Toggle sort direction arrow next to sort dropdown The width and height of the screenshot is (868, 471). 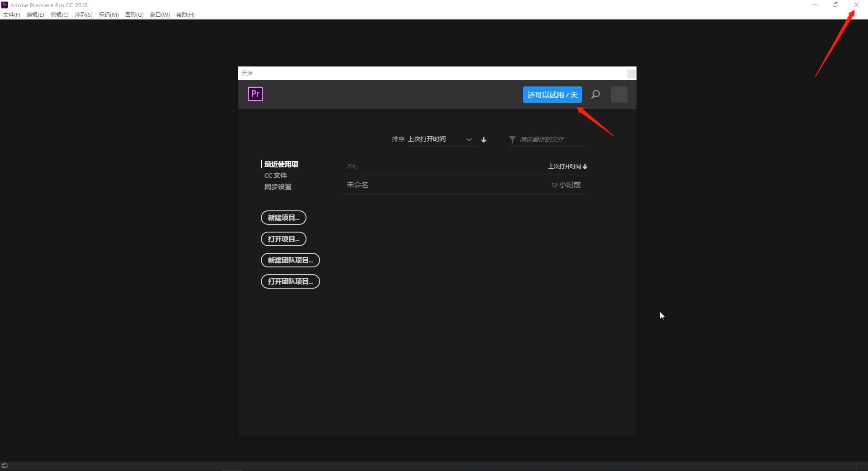pos(484,139)
